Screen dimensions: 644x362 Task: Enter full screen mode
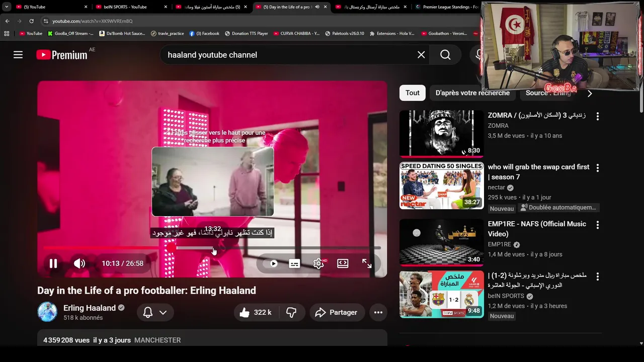tap(367, 263)
